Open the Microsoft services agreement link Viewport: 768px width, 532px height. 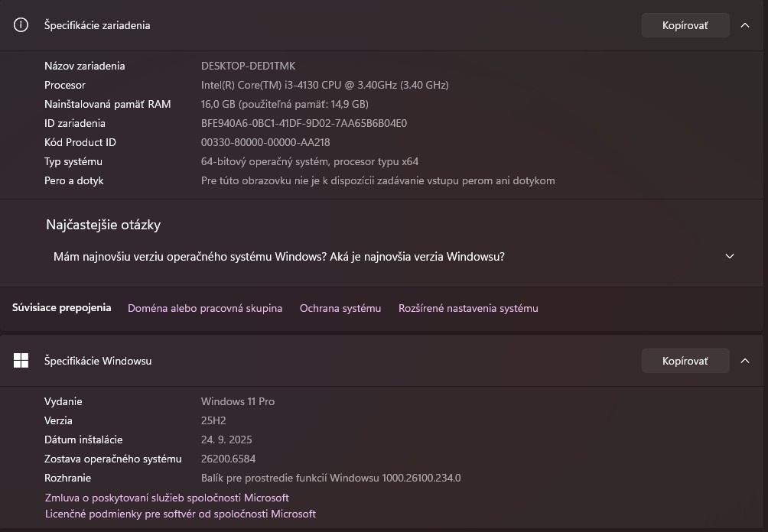click(167, 498)
